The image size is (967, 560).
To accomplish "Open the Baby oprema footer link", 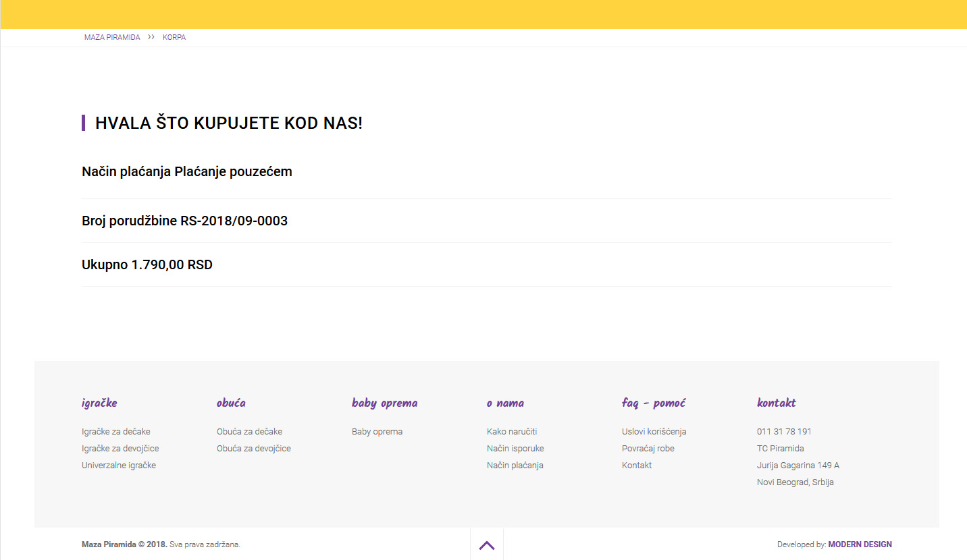I will click(377, 432).
